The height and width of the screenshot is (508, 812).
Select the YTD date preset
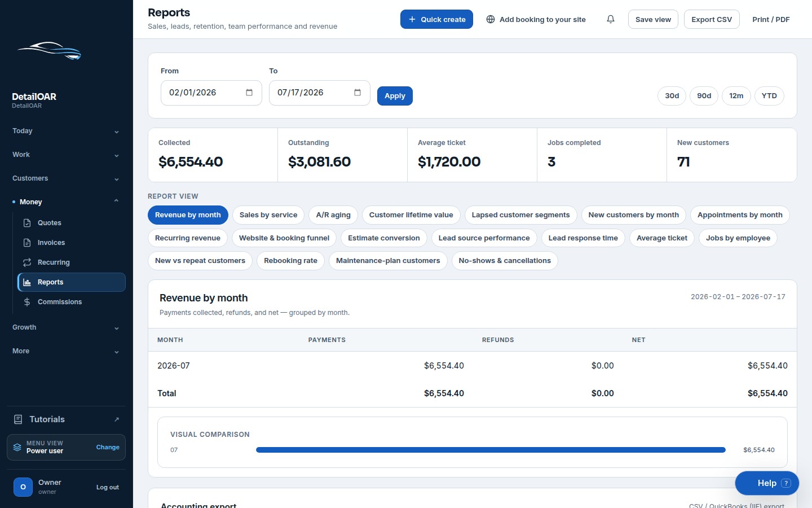pyautogui.click(x=769, y=96)
